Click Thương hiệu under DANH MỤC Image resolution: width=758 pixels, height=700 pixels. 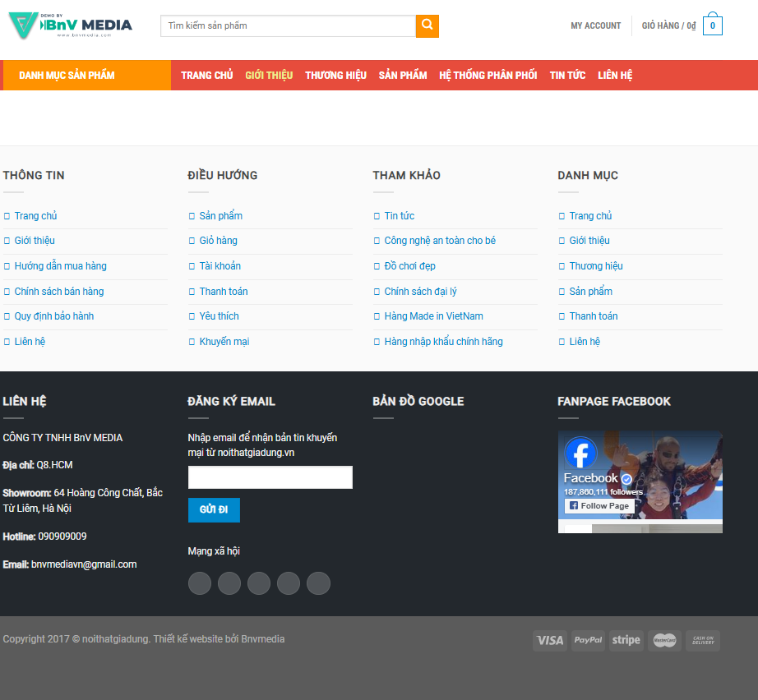coord(596,265)
